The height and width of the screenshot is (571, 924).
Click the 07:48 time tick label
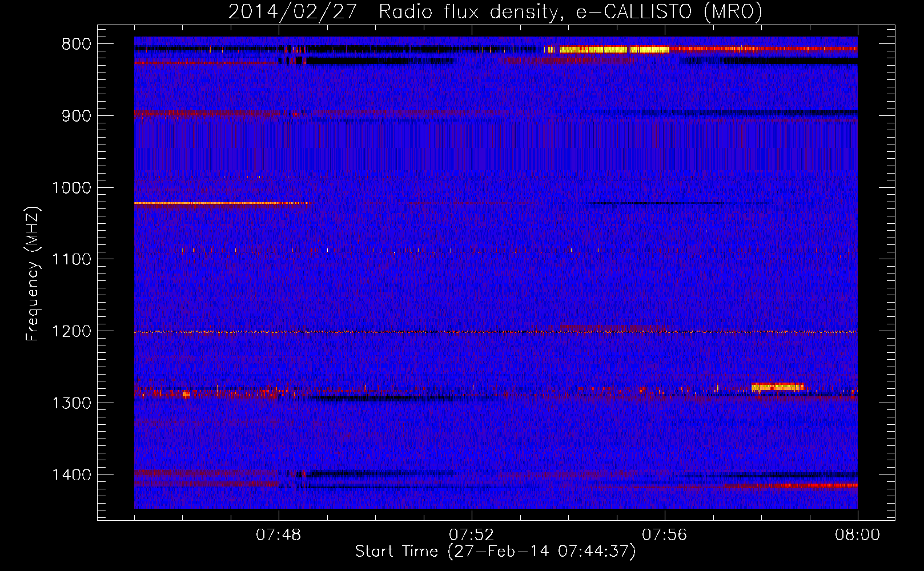pos(279,535)
